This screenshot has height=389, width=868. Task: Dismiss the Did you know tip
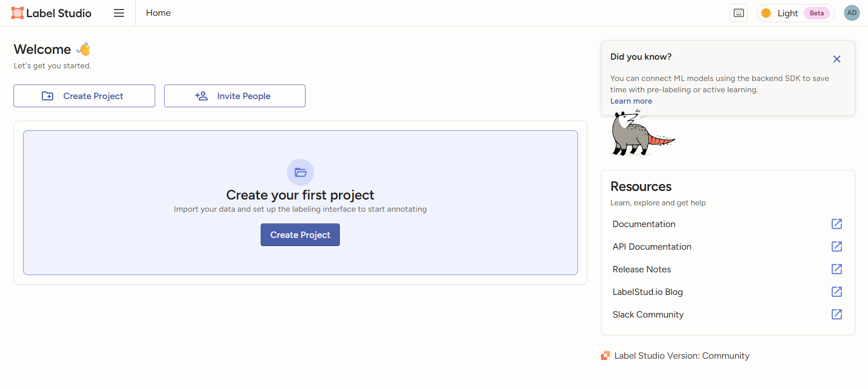click(x=836, y=59)
